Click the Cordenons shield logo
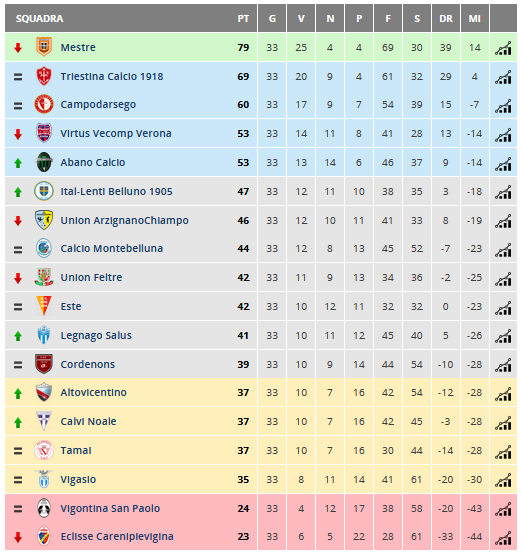 pos(44,364)
